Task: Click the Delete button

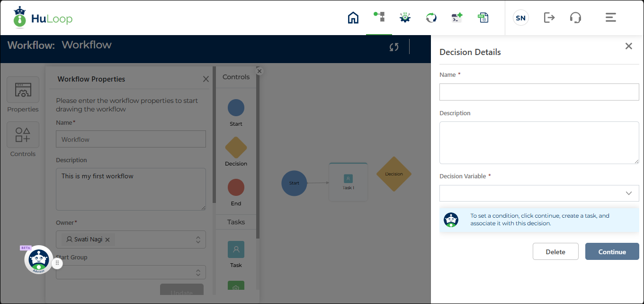Action: tap(555, 251)
